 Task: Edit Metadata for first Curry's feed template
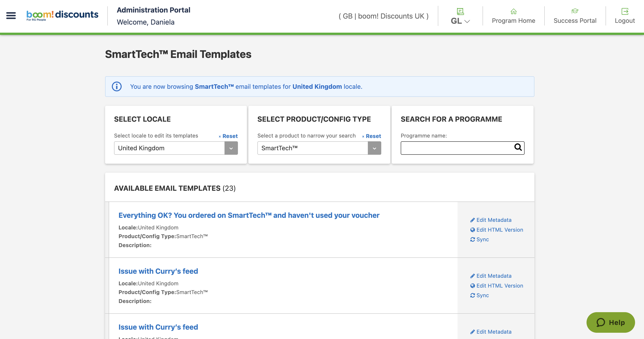coord(494,276)
